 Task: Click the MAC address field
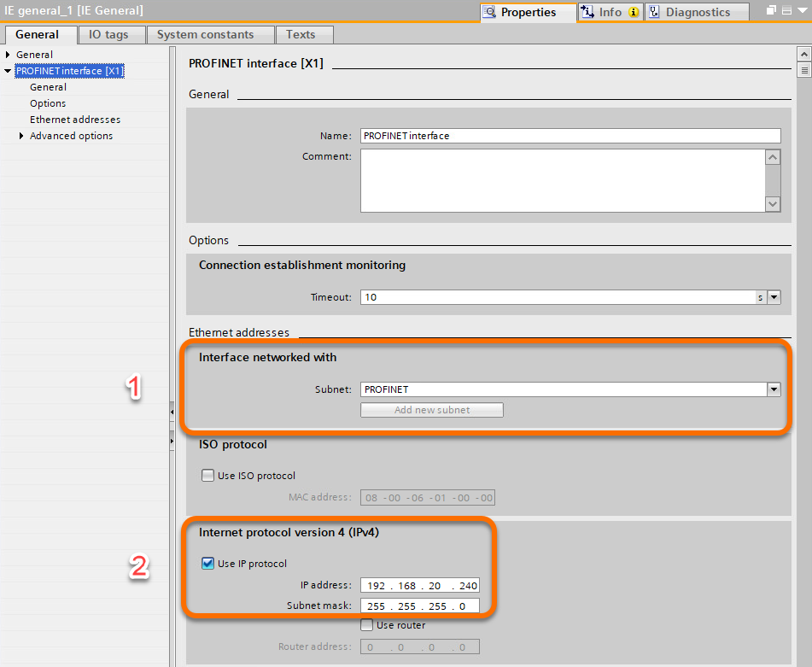tap(428, 498)
